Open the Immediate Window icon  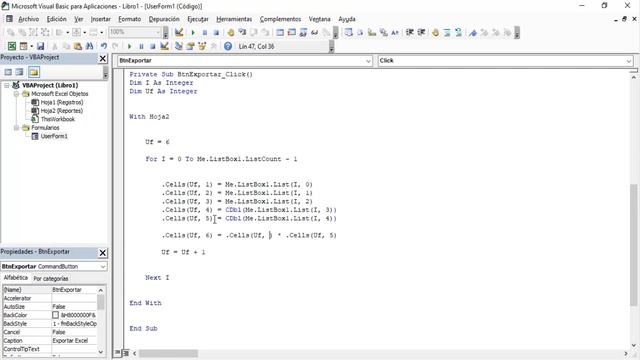(291, 32)
